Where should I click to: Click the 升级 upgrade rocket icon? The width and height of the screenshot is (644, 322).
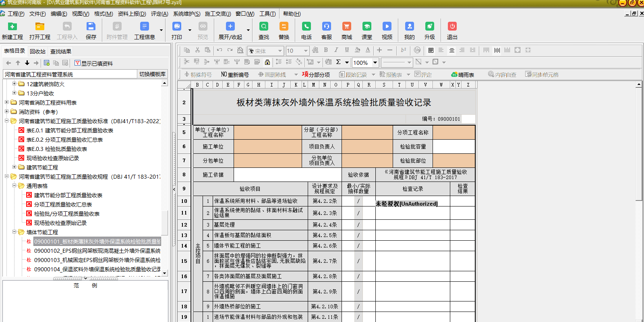click(x=429, y=27)
